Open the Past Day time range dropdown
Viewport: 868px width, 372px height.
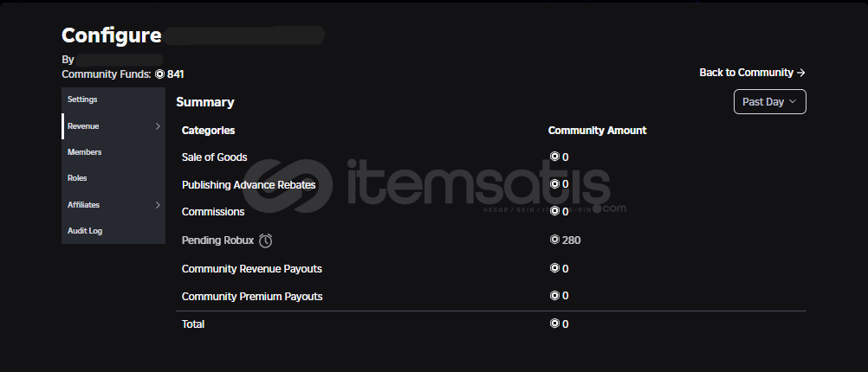[769, 102]
